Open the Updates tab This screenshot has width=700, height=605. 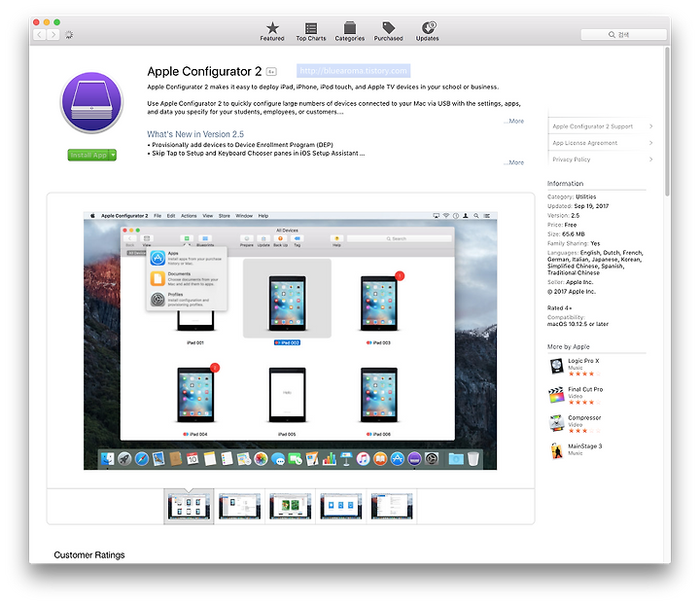(428, 32)
